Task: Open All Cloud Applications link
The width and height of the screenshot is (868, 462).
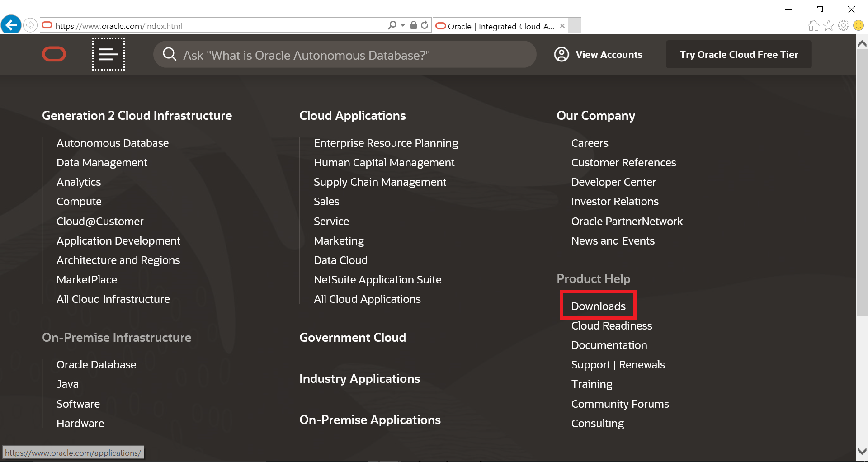Action: [x=367, y=299]
